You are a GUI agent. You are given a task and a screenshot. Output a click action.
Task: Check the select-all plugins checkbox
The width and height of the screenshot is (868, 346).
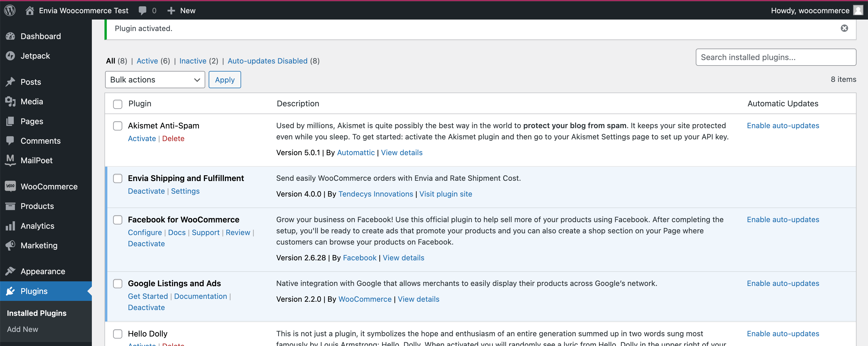click(118, 104)
